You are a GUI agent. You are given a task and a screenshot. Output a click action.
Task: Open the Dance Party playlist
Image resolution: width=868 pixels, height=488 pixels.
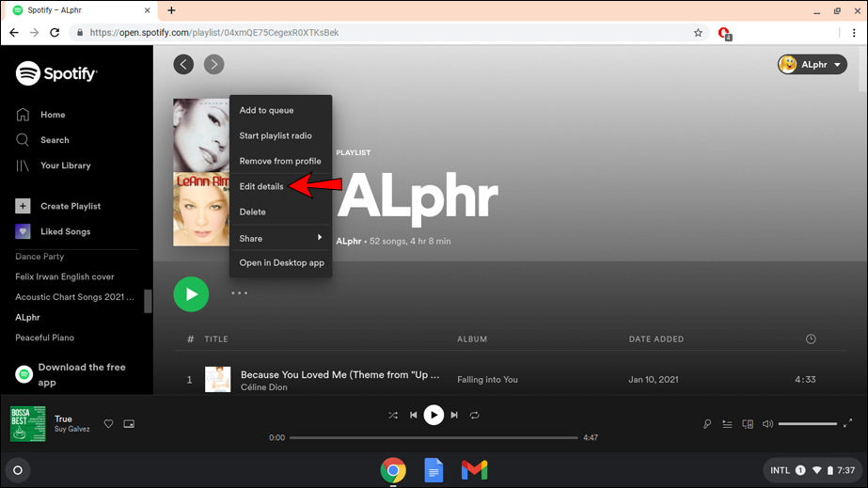pos(39,256)
